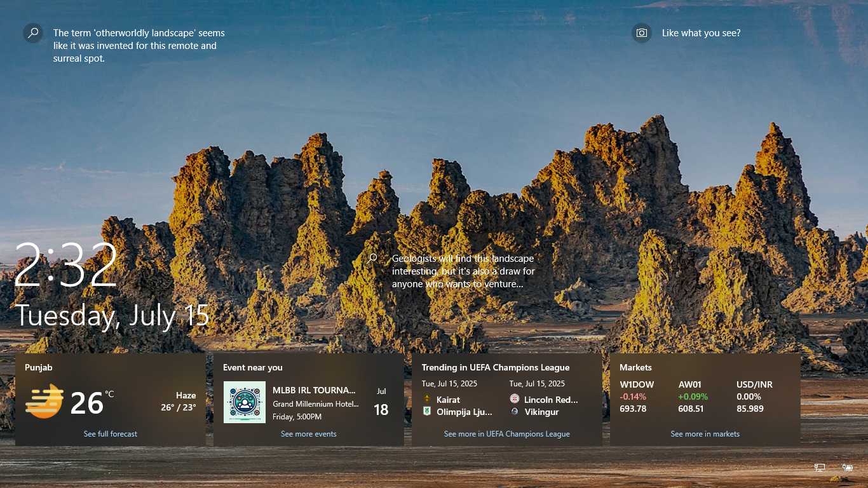The width and height of the screenshot is (868, 488).
Task: Open 'See more in UEFA Champions League' link
Action: click(507, 434)
